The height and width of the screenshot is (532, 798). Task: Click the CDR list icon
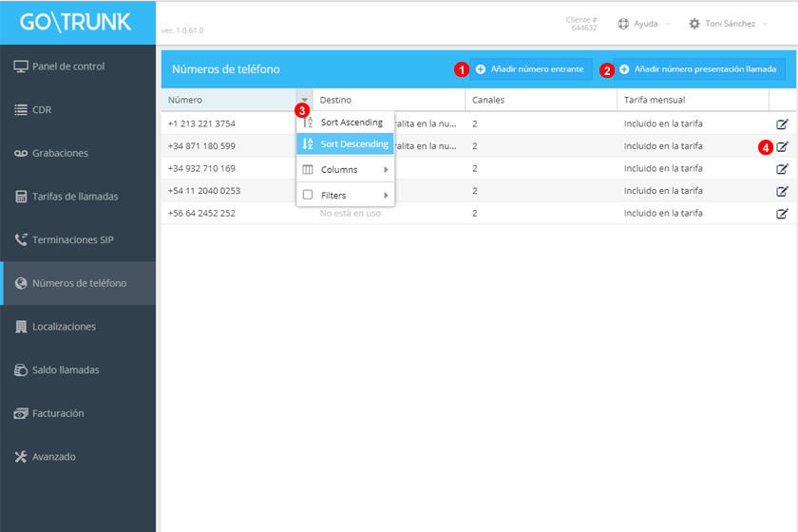click(21, 110)
